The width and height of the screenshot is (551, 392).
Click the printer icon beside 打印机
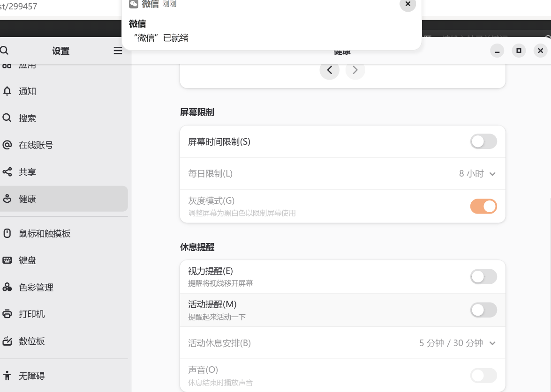pos(7,314)
